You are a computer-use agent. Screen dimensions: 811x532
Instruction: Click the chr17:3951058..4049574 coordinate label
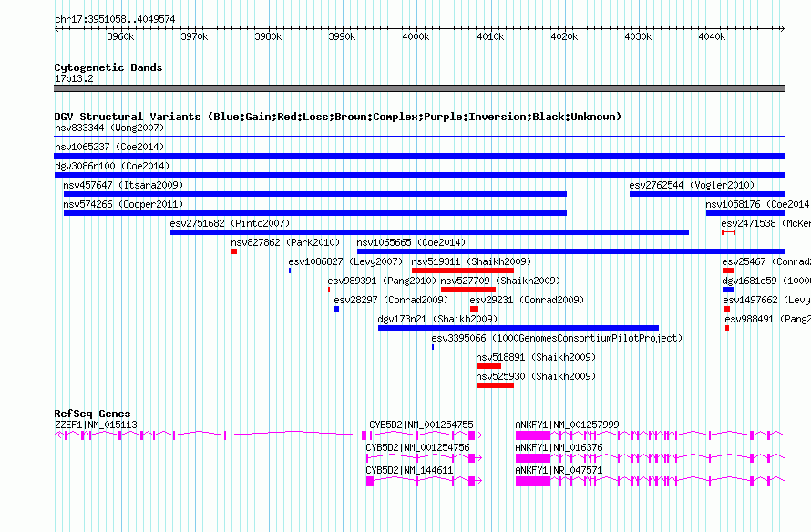click(x=115, y=19)
